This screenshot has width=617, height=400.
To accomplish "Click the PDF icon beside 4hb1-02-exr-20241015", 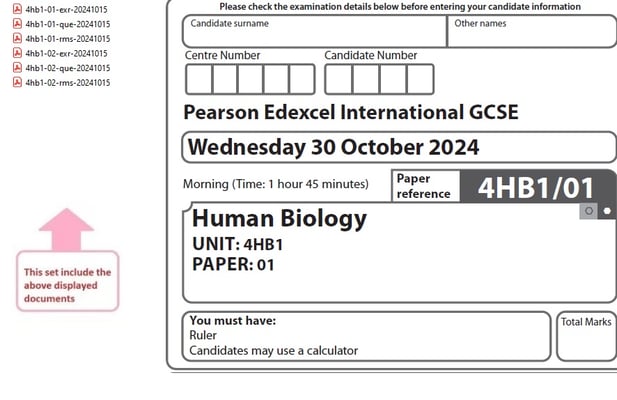I will tap(17, 53).
